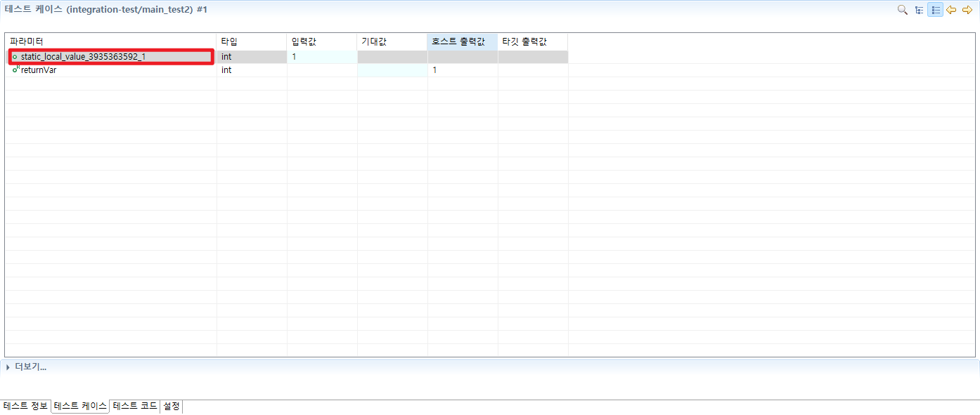Click expected value cell of returnVar row
Viewport: 980px width, 415px height.
coord(392,70)
